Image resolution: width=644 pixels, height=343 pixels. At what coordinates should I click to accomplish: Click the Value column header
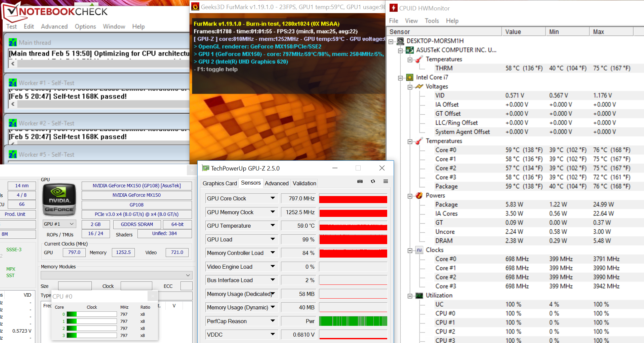(x=524, y=32)
